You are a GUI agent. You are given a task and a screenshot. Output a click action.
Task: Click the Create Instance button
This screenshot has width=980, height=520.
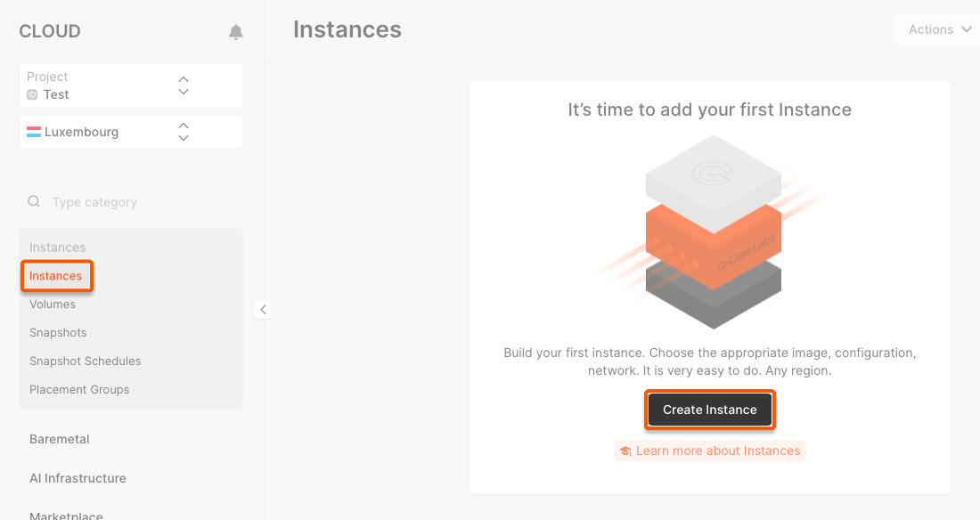tap(709, 410)
